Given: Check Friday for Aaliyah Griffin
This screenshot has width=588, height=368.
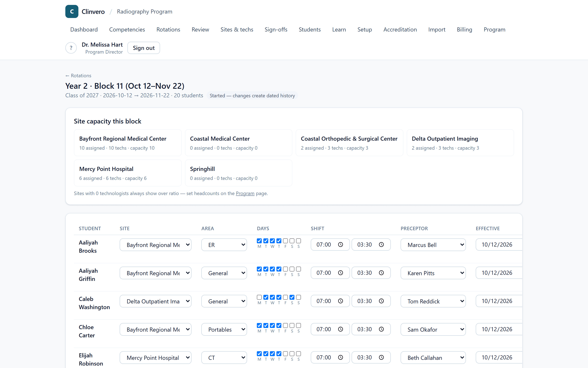Looking at the screenshot, I should (x=285, y=269).
